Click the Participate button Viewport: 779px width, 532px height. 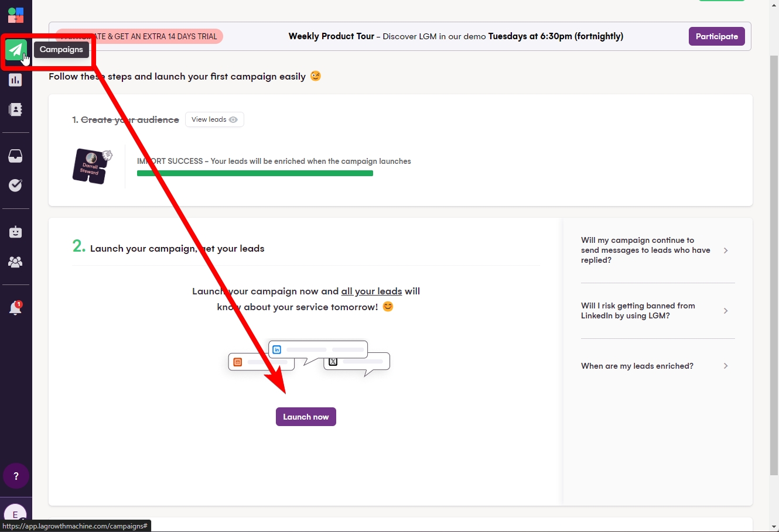pos(716,36)
